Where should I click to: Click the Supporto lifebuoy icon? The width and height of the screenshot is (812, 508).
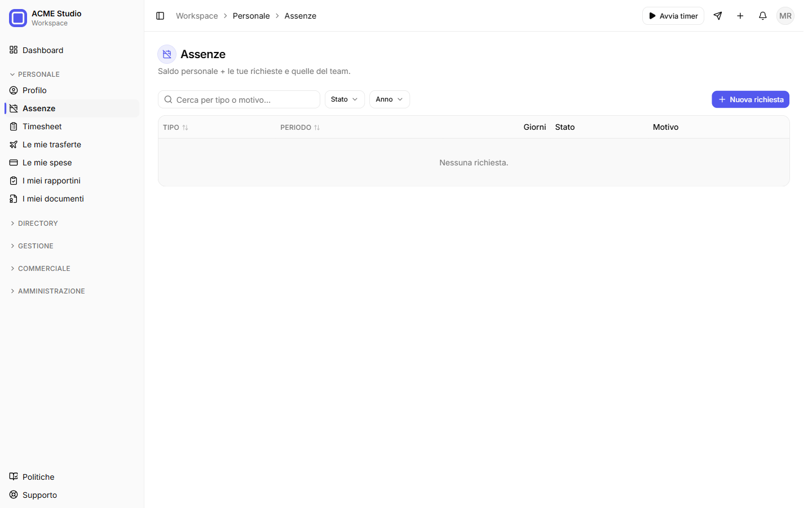tap(14, 494)
